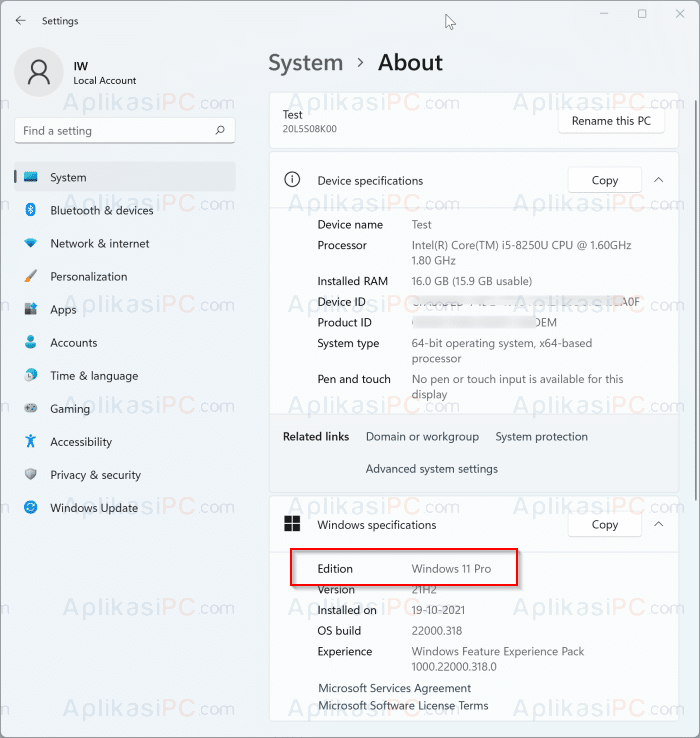Click the System monitor icon

(31, 177)
